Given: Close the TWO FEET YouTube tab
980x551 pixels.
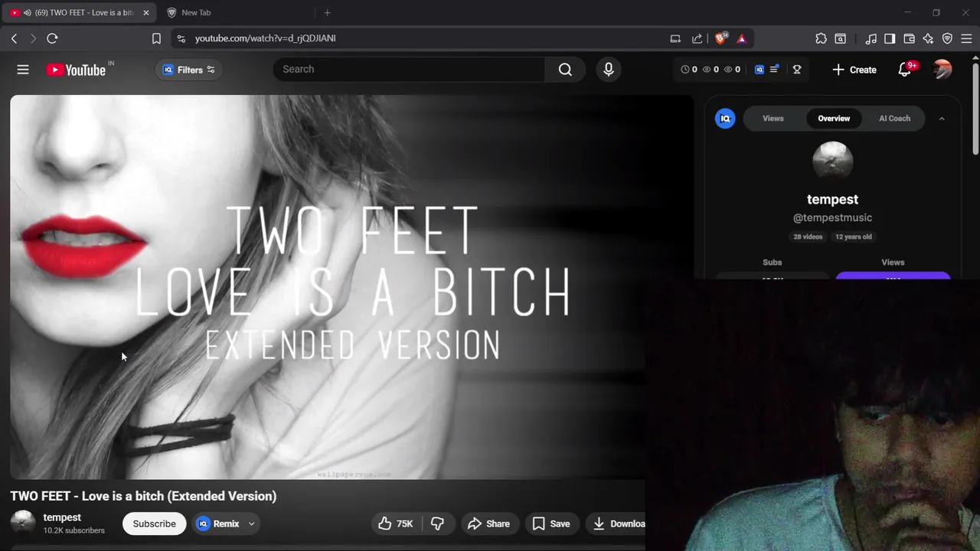Looking at the screenshot, I should [x=146, y=13].
